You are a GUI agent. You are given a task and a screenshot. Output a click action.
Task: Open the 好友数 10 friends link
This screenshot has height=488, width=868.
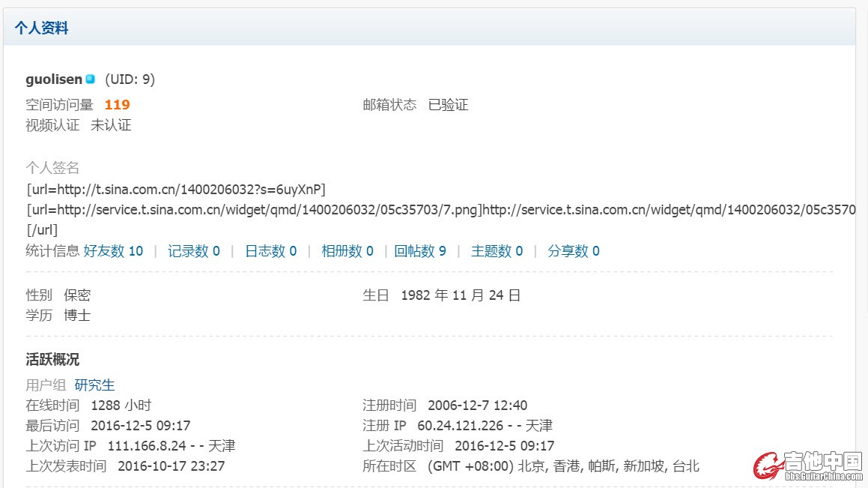(x=113, y=251)
